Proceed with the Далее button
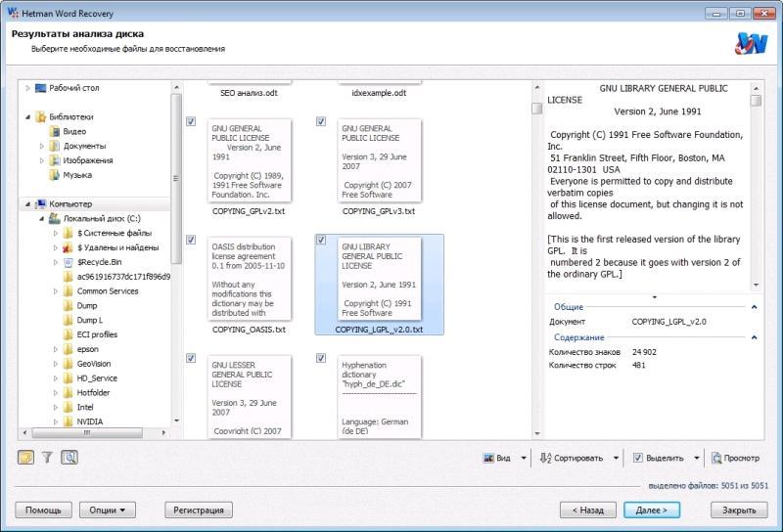The image size is (783, 532). tap(652, 510)
